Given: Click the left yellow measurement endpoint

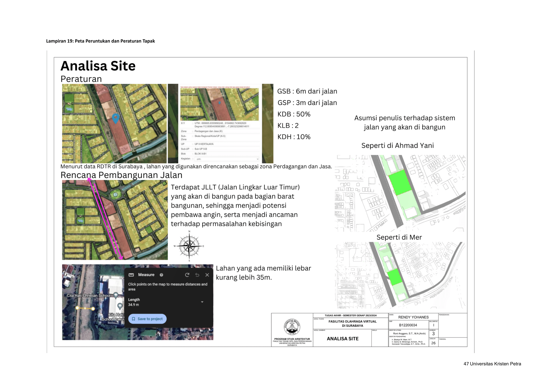Looking at the screenshot, I should (77, 308).
